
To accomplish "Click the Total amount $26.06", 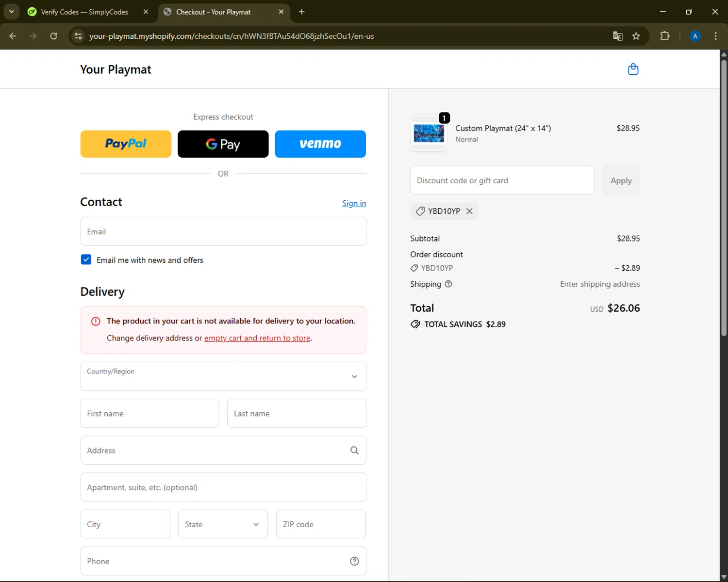I will [624, 308].
